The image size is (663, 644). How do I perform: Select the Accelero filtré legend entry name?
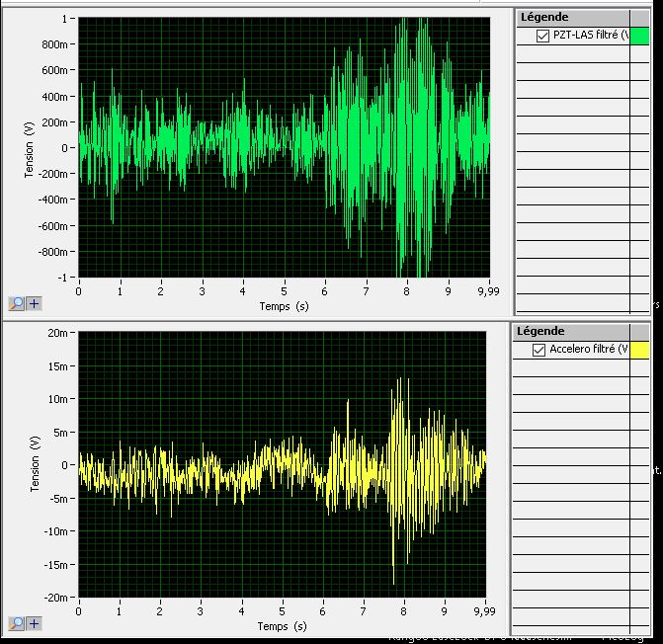pos(589,350)
